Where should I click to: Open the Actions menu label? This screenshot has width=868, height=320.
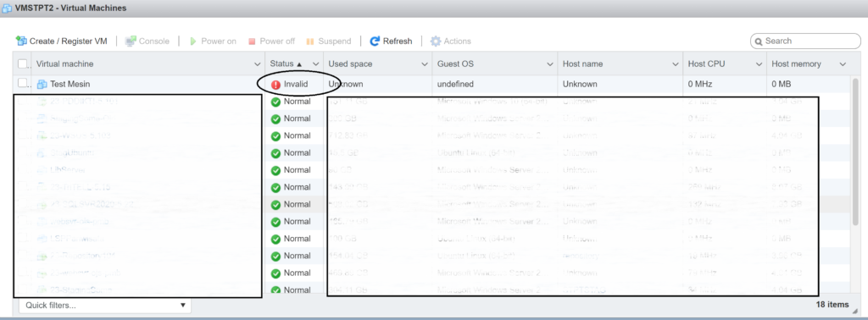(457, 41)
